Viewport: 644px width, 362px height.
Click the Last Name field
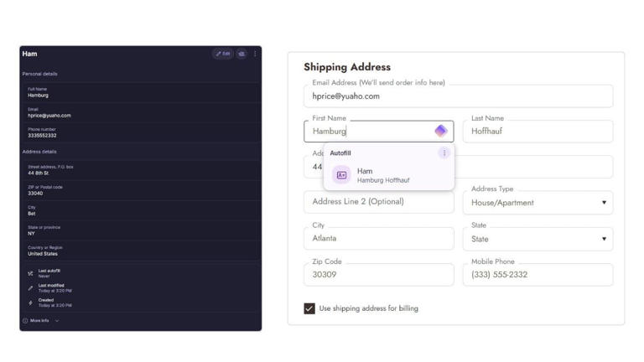[x=538, y=132]
